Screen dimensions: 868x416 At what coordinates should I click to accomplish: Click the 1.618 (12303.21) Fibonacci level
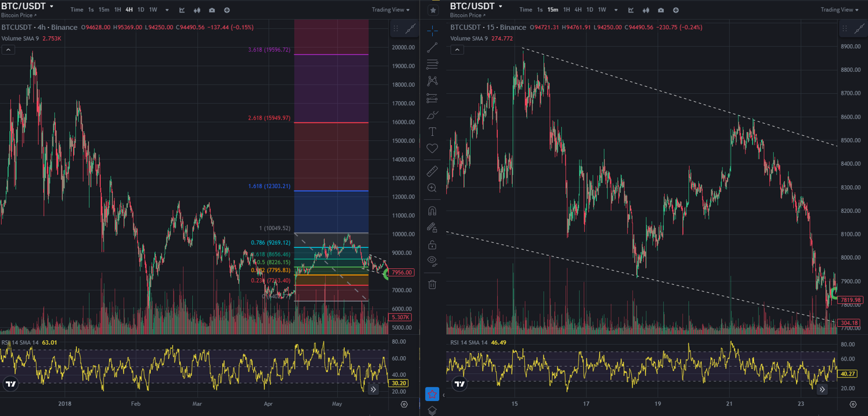tap(269, 186)
